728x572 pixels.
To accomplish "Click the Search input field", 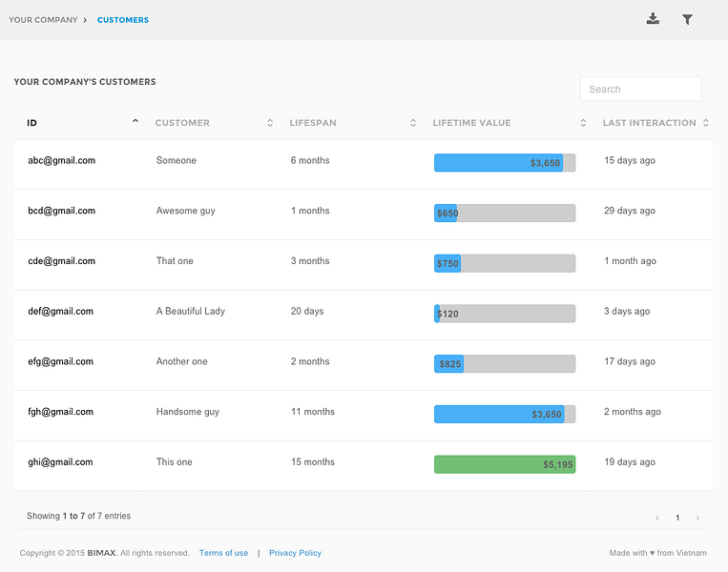I will [x=641, y=89].
